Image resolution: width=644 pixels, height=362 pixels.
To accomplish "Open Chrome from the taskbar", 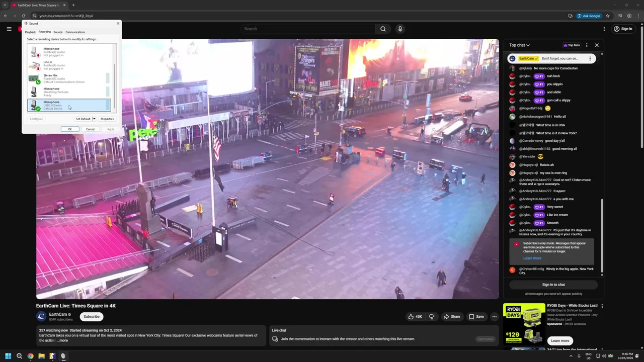I will coord(30,356).
